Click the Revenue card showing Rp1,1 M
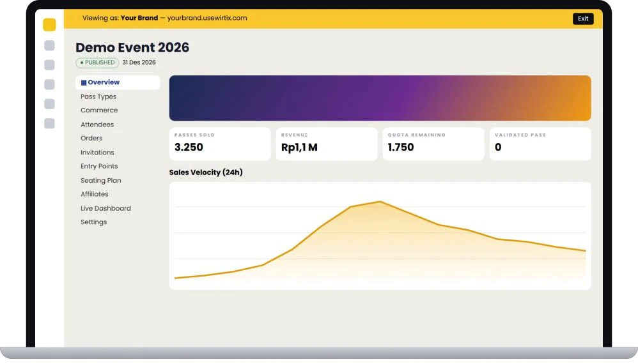The width and height of the screenshot is (638, 364). coord(327,144)
